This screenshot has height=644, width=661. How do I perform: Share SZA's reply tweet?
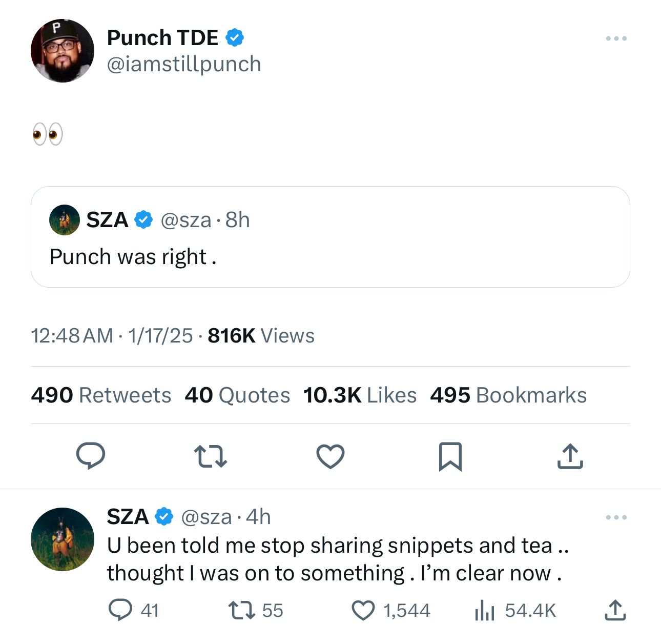(615, 610)
